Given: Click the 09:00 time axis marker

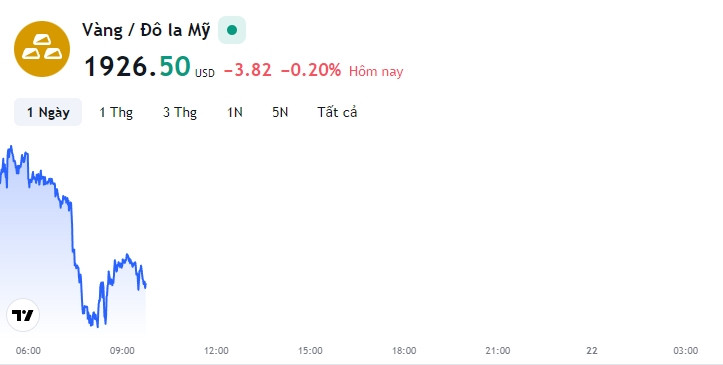Looking at the screenshot, I should (x=122, y=351).
